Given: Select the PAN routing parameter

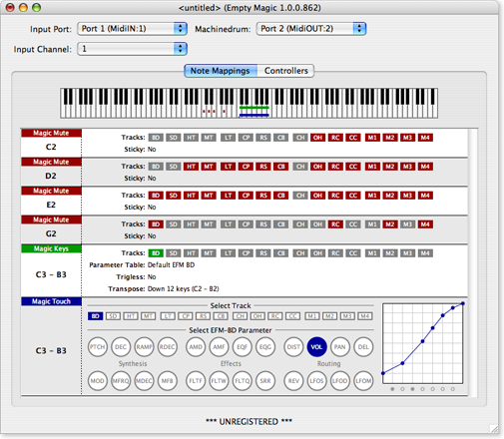Looking at the screenshot, I should coord(340,347).
